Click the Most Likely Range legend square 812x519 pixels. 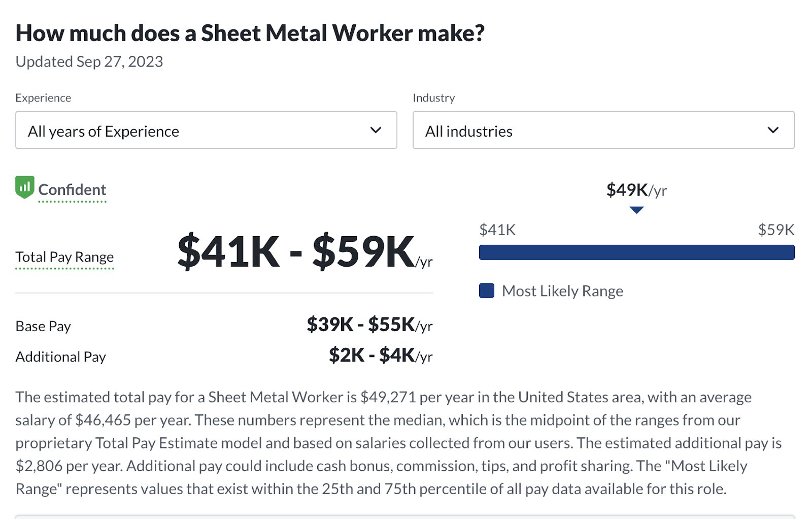tap(487, 291)
